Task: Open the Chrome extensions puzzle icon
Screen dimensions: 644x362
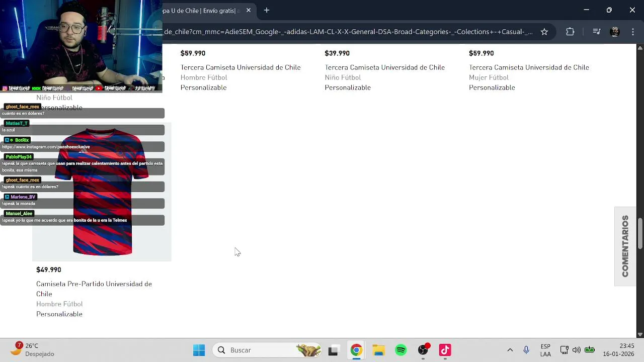Action: pos(570,32)
